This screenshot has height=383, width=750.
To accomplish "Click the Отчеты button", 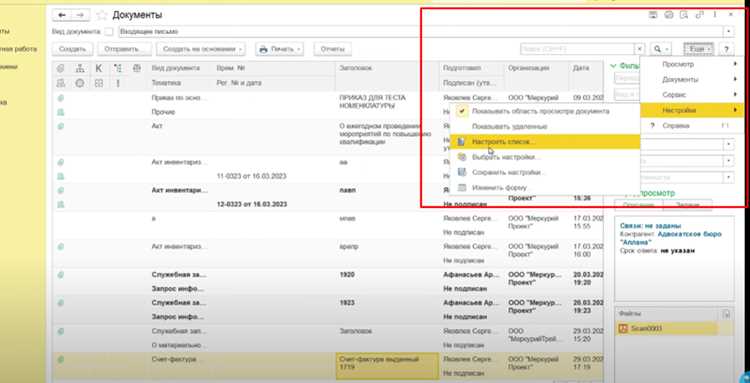I will (x=332, y=49).
